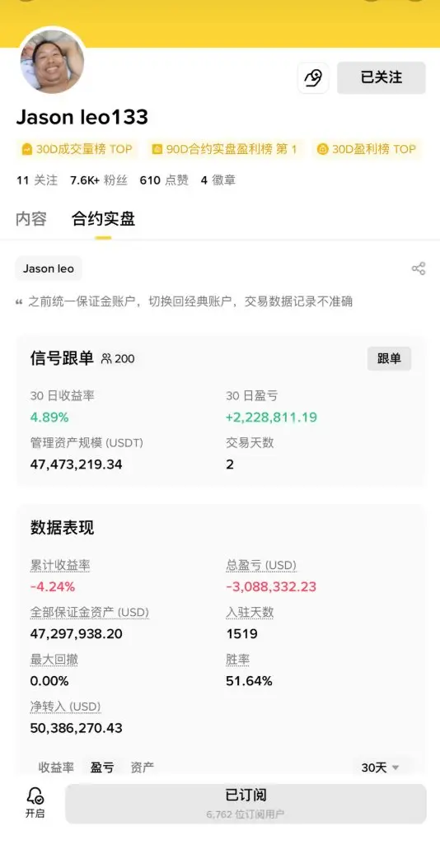The height and width of the screenshot is (868, 440).
Task: Select the 资产 chart option
Action: point(143,768)
